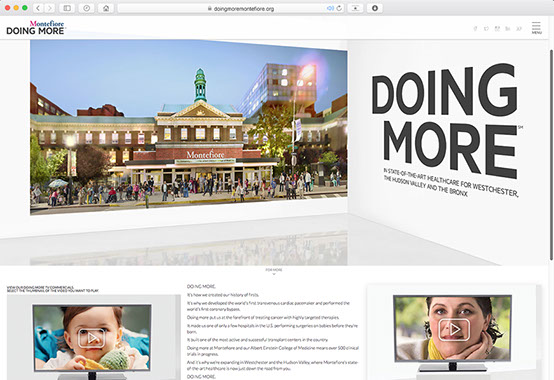Click the Montefiore Doing More logo
Viewport: 554px width, 380px height.
click(35, 28)
